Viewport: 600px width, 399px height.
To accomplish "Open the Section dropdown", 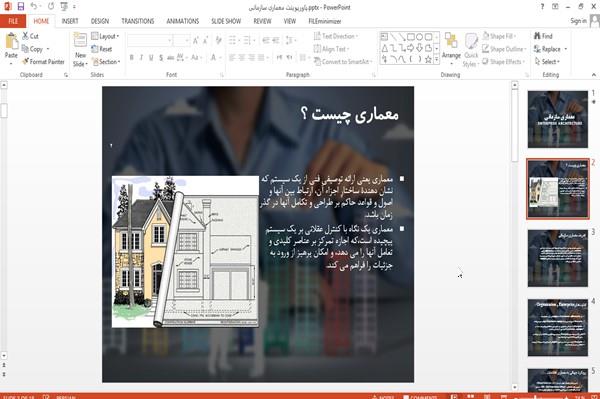I will 106,62.
